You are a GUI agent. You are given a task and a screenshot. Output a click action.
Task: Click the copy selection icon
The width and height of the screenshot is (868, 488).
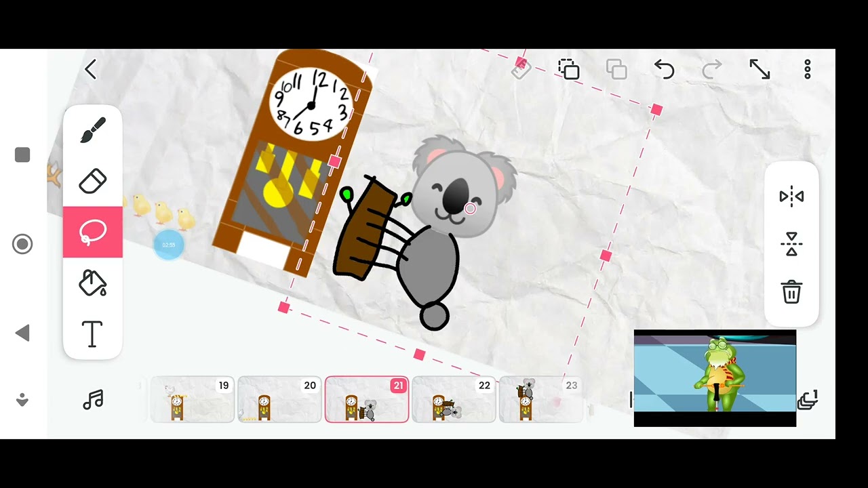[x=569, y=69]
